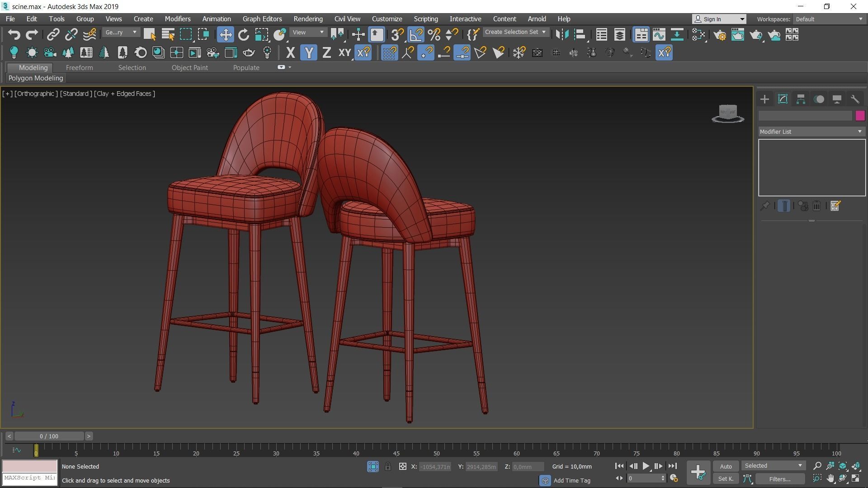Screen dimensions: 868x488
Task: Open the Sign In dropdown
Action: pyautogui.click(x=719, y=19)
